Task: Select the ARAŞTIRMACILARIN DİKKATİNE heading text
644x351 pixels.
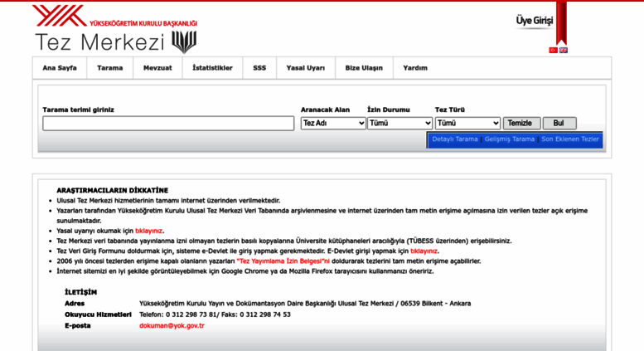Action: 112,190
